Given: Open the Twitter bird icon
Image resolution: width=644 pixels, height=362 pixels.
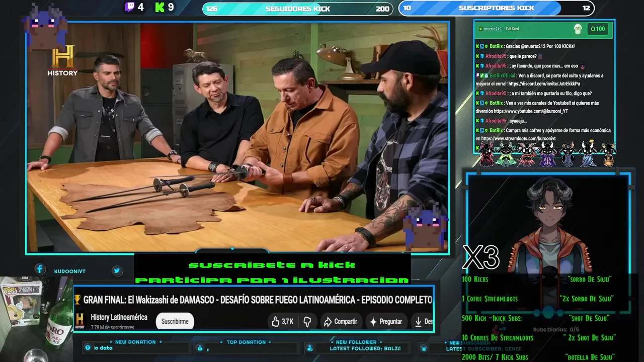Looking at the screenshot, I should [x=117, y=270].
